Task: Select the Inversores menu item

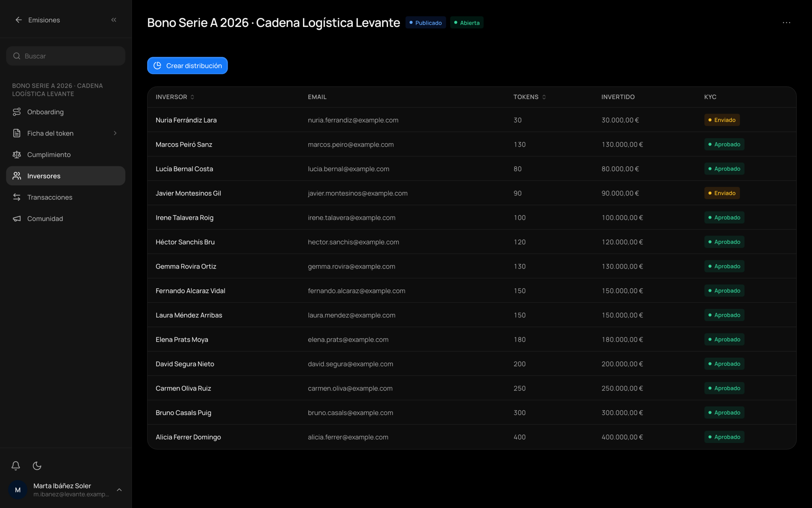Action: pos(66,176)
